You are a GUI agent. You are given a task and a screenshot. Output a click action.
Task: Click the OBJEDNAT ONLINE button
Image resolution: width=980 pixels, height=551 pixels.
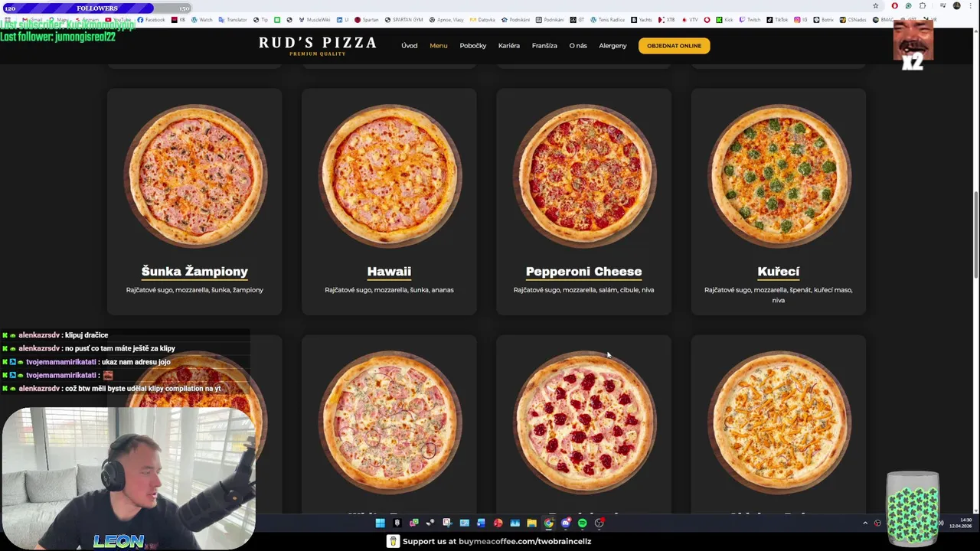(x=675, y=46)
